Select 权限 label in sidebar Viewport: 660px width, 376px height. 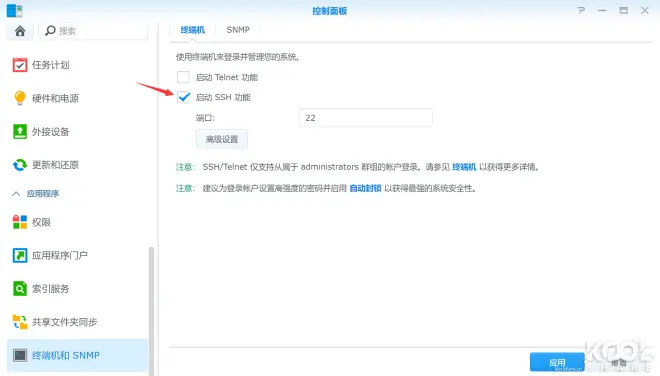[x=41, y=222]
